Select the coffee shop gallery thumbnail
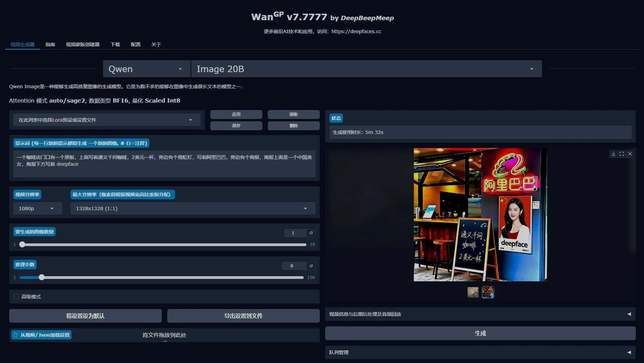 [488, 292]
